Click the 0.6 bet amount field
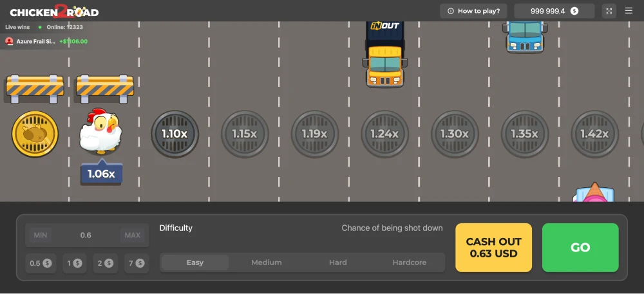This screenshot has height=294, width=644. click(86, 235)
